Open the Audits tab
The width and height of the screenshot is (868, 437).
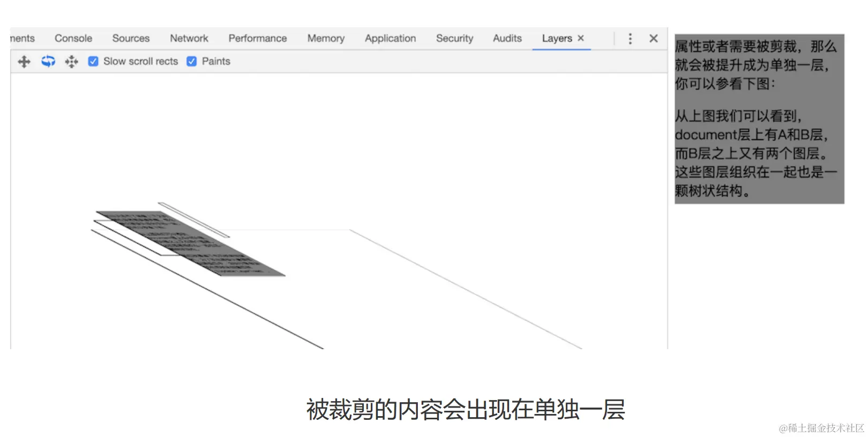507,39
